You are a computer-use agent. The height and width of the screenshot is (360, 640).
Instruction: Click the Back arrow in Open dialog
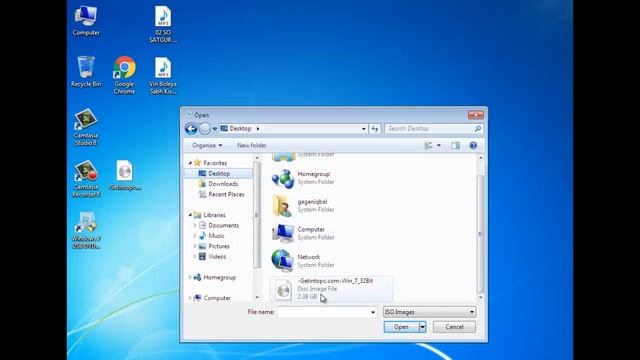click(x=191, y=129)
